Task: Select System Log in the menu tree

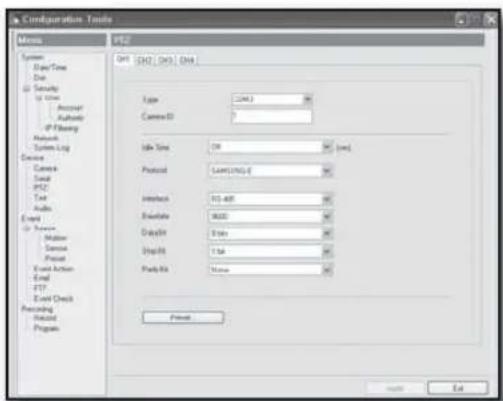Action: [52, 148]
